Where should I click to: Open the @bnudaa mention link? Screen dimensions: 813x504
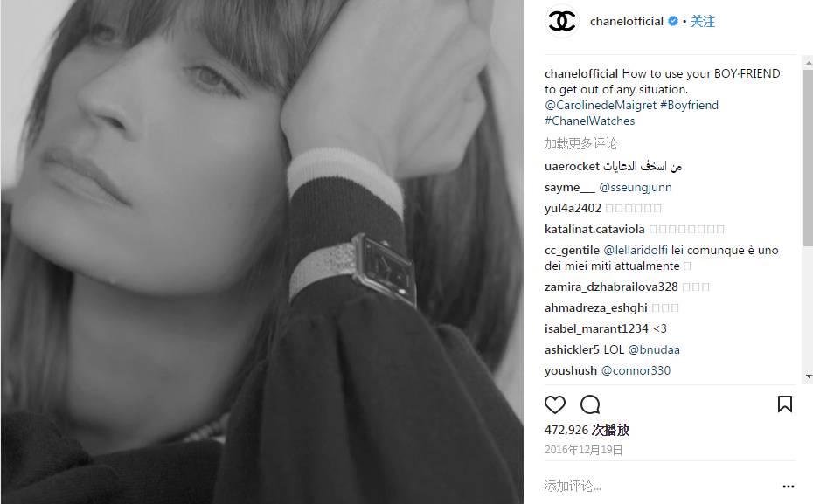[654, 349]
